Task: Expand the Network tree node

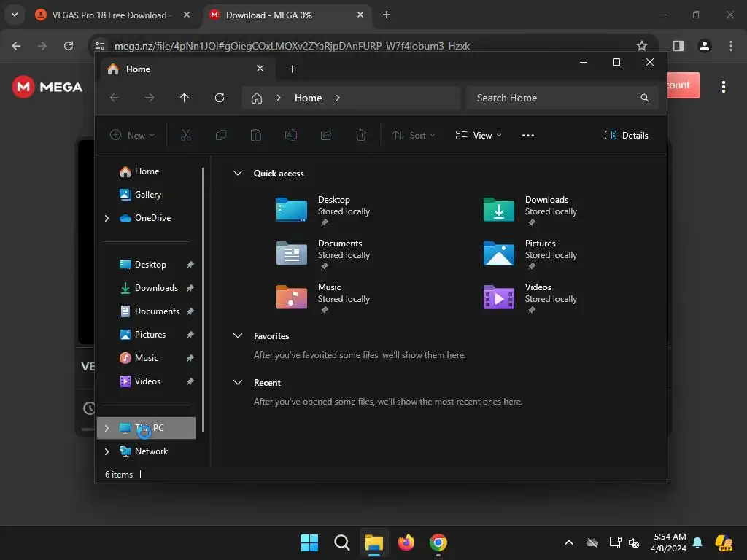Action: 107,451
